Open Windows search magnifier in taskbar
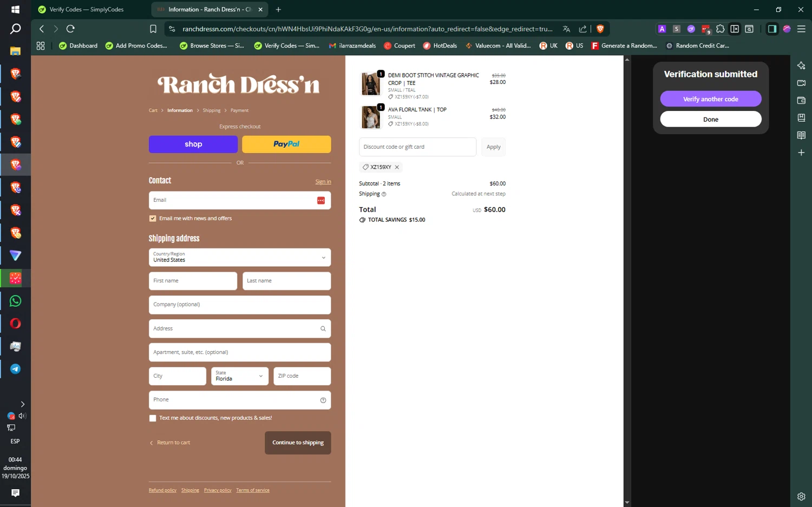Image resolution: width=812 pixels, height=507 pixels. point(15,29)
